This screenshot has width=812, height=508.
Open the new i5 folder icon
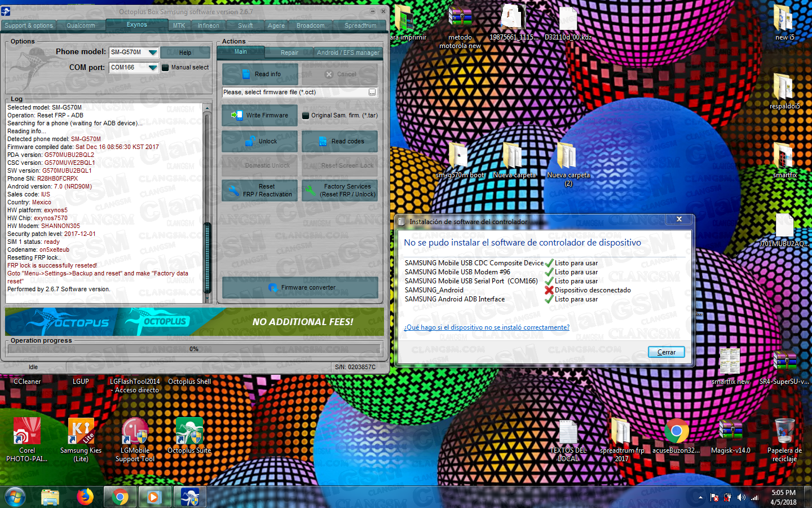coord(784,23)
